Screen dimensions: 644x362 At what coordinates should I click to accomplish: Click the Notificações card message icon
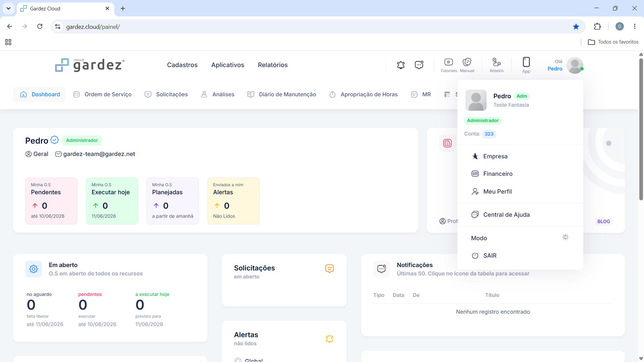381,269
